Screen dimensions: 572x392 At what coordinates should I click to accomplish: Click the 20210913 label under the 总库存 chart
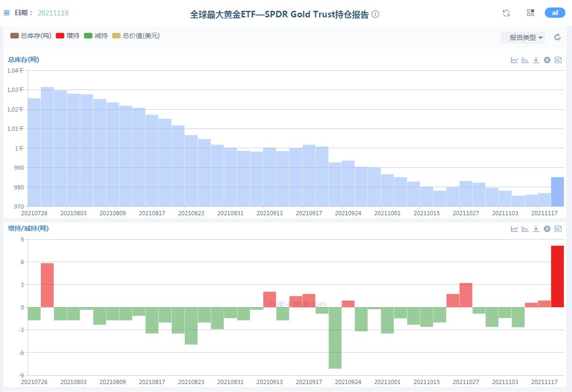(x=270, y=213)
